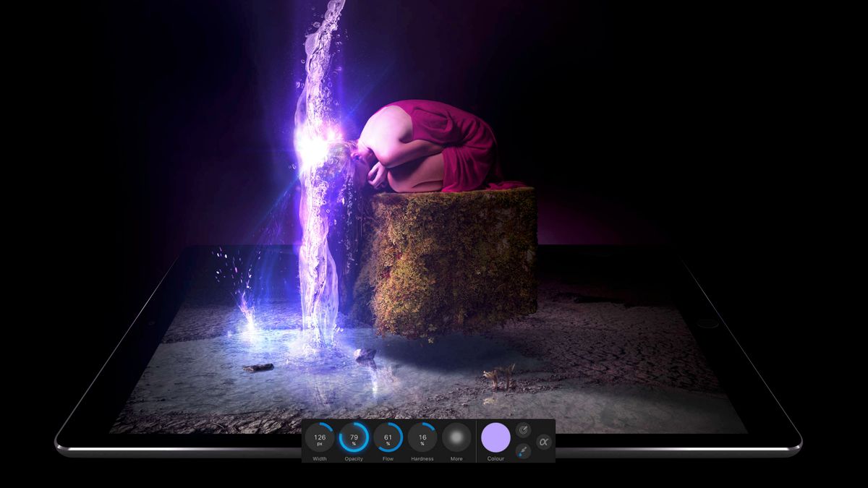Adjust the Flow dial at 61%
This screenshot has height=488, width=868.
[x=387, y=437]
